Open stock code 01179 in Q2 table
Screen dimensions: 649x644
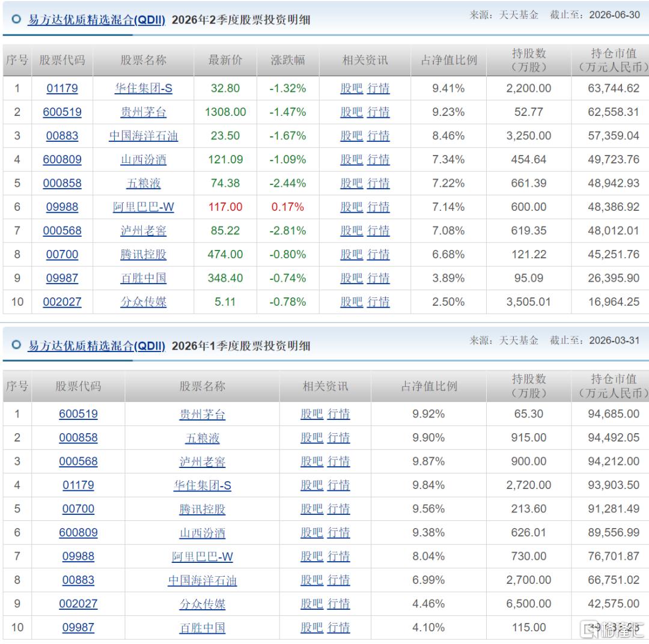62,88
